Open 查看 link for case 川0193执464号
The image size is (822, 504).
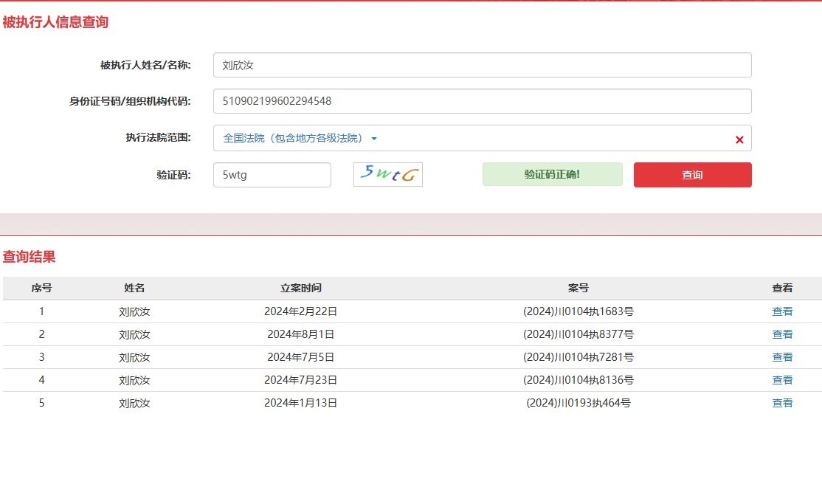point(782,403)
